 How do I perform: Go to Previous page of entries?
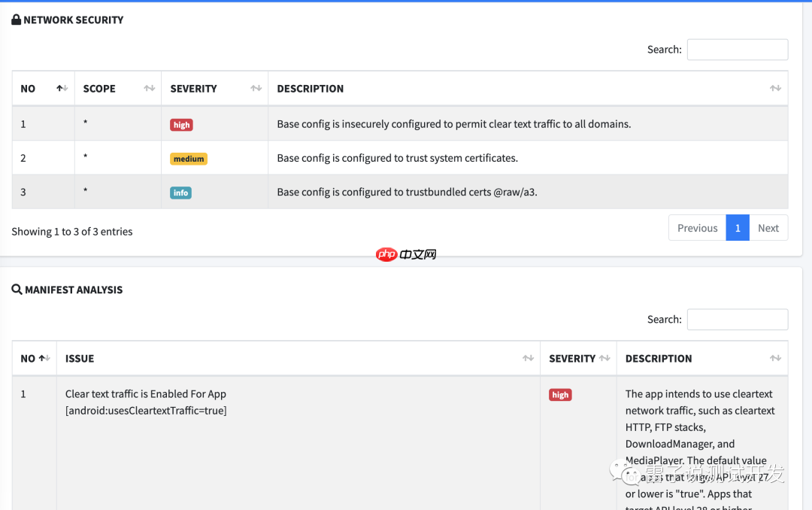point(697,228)
